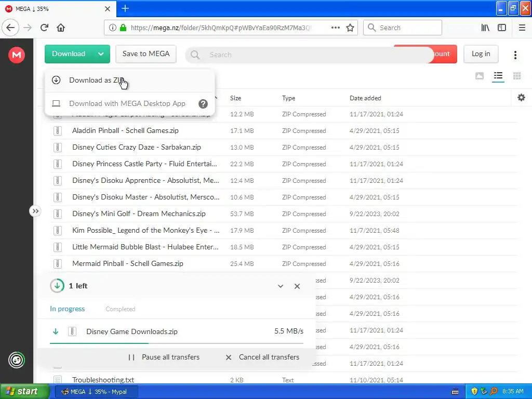Screen dimensions: 532x399
Task: Click the MEGA folder search field
Action: point(310,55)
